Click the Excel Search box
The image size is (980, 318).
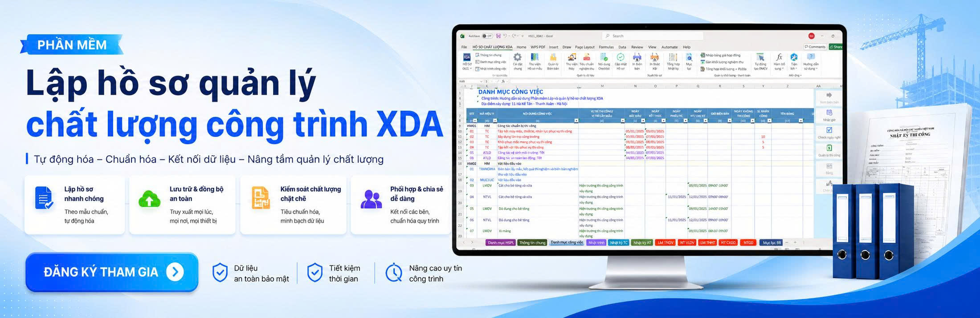pyautogui.click(x=652, y=36)
